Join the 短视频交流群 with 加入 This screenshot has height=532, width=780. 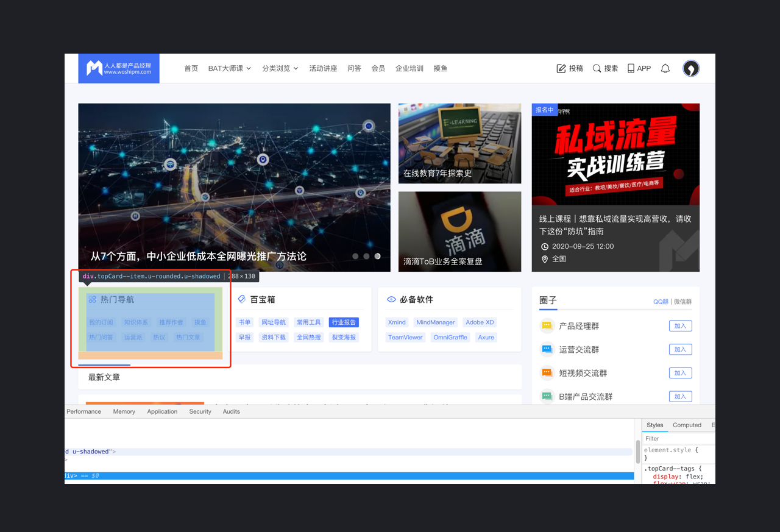[680, 373]
